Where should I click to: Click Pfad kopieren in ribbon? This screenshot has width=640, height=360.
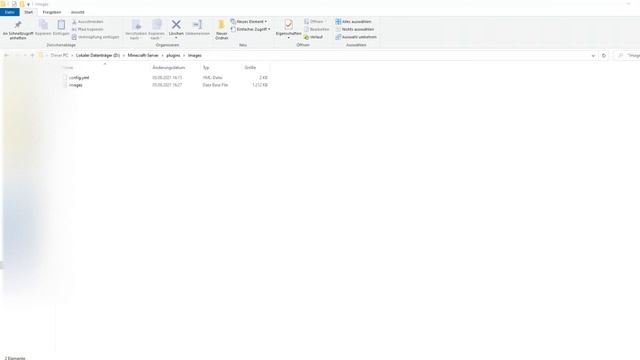88,29
